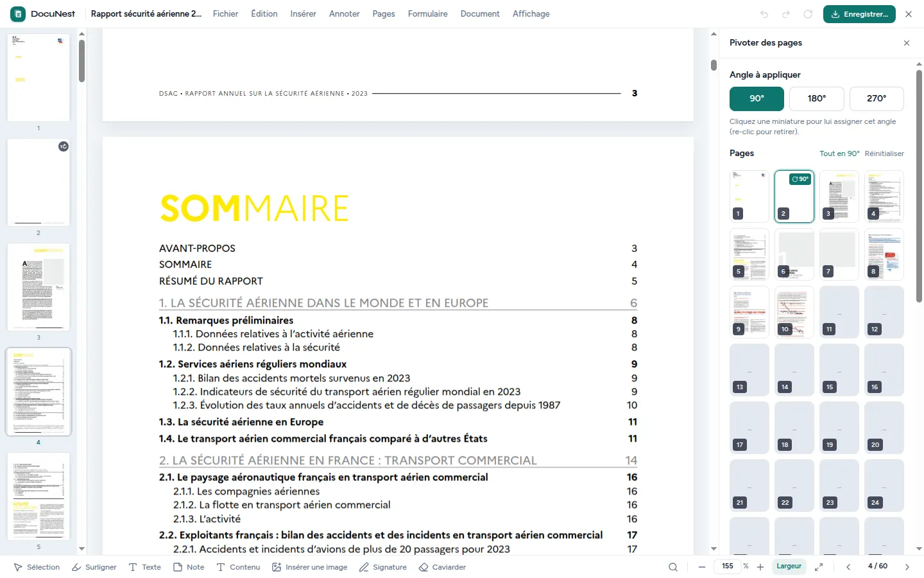The image size is (924, 578).
Task: Click the Réinitialiser link
Action: point(884,153)
